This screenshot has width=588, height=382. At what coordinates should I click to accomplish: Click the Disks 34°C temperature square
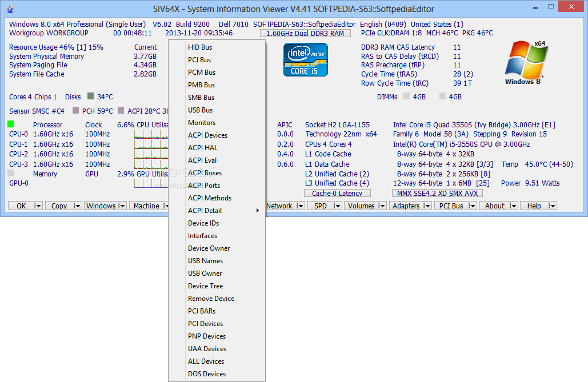pyautogui.click(x=90, y=96)
